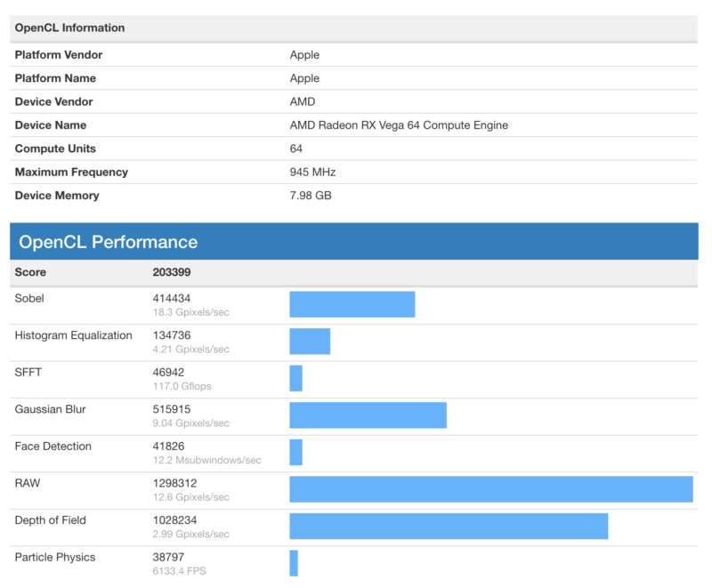Click the 12.6 Gpixels/sec rate
Image resolution: width=712 pixels, height=588 pixels.
coord(190,497)
